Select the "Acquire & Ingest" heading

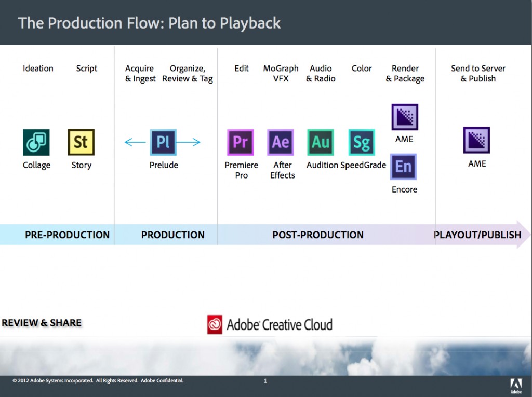coord(140,74)
